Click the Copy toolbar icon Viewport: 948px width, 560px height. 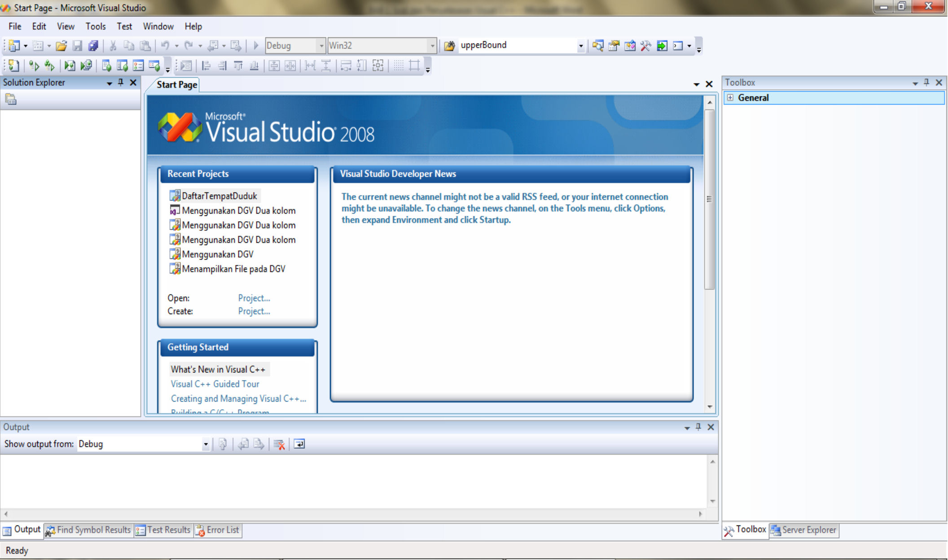(129, 46)
